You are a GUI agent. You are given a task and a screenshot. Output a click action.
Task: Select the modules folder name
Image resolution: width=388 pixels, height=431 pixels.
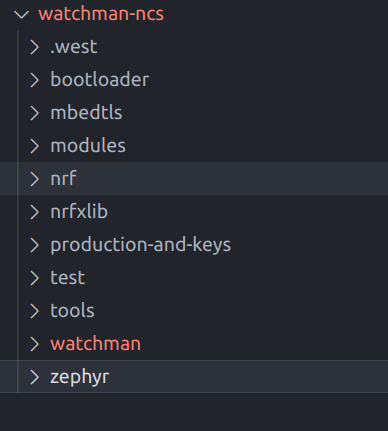88,146
